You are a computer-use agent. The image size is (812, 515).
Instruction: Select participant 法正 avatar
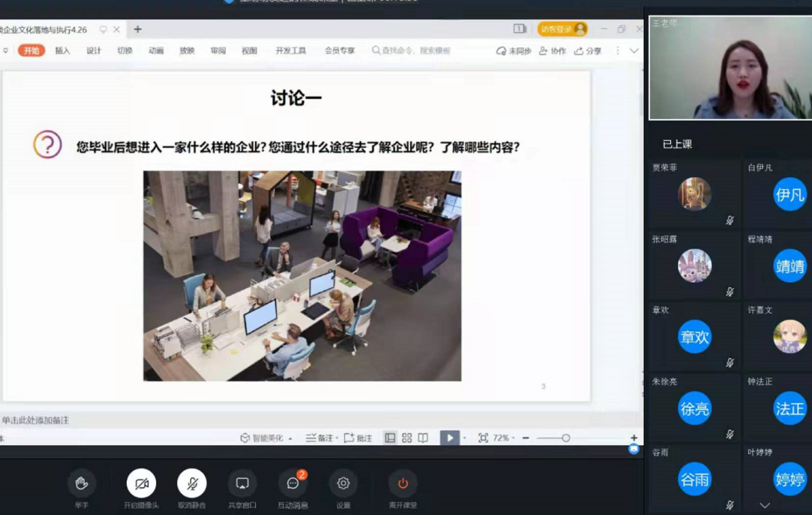[790, 409]
